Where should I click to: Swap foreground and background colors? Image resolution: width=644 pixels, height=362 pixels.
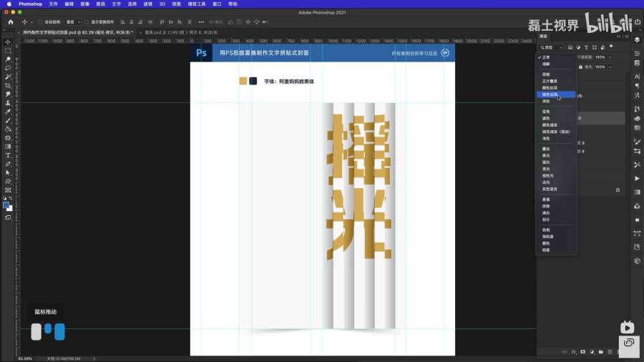pos(11,198)
